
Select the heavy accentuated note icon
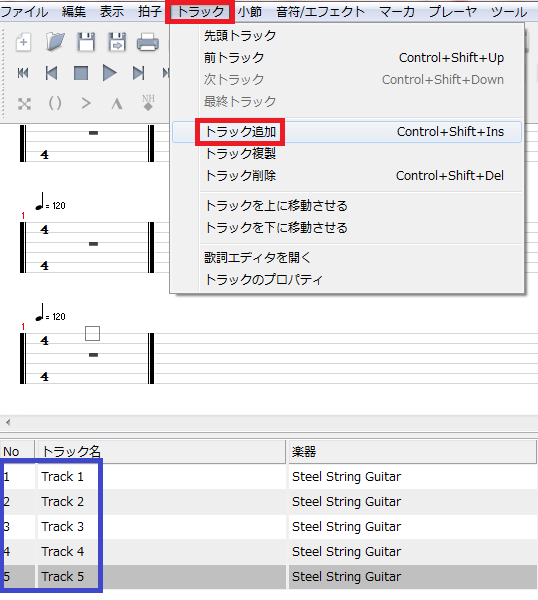[x=117, y=104]
